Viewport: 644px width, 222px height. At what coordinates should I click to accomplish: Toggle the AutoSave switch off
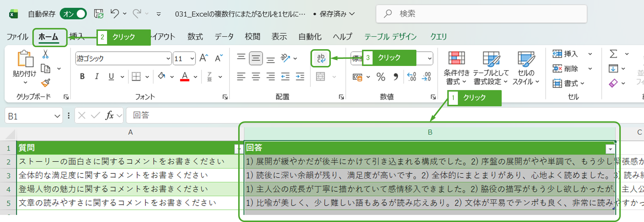pyautogui.click(x=73, y=14)
